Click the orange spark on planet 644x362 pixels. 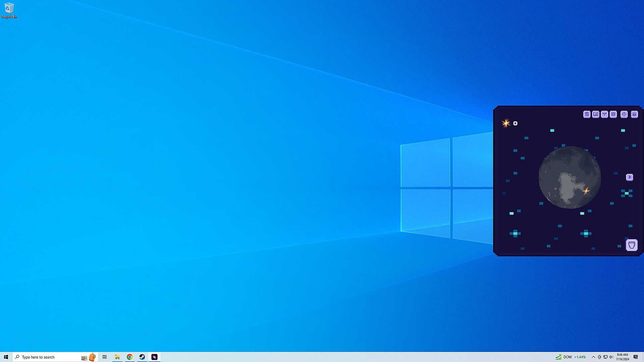point(586,191)
